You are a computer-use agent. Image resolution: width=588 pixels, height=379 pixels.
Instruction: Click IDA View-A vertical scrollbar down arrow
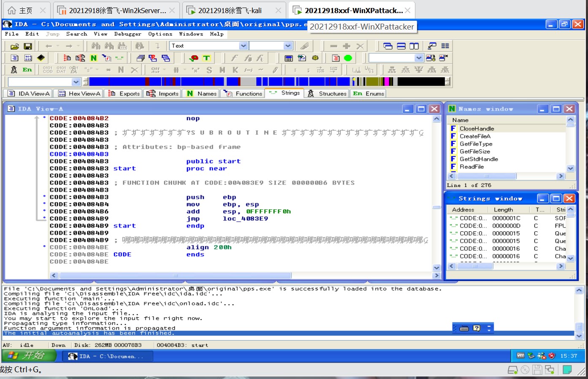[x=436, y=268]
